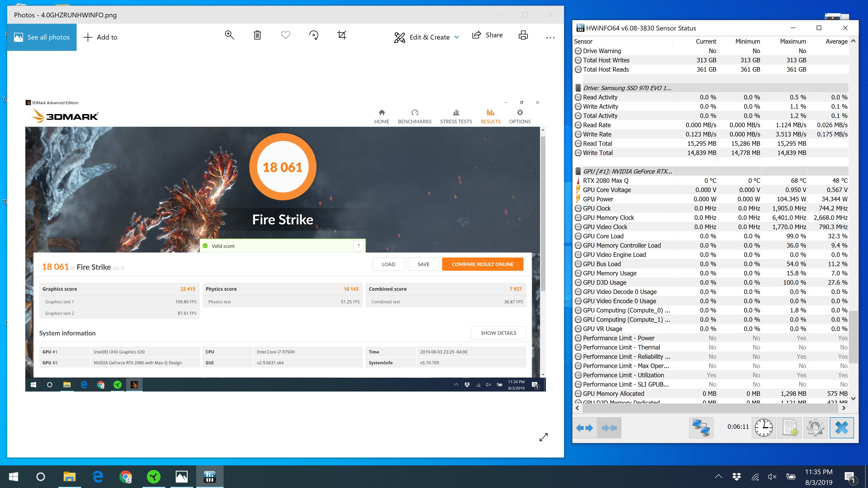Open File Explorer from taskbar
The height and width of the screenshot is (488, 868).
(69, 477)
